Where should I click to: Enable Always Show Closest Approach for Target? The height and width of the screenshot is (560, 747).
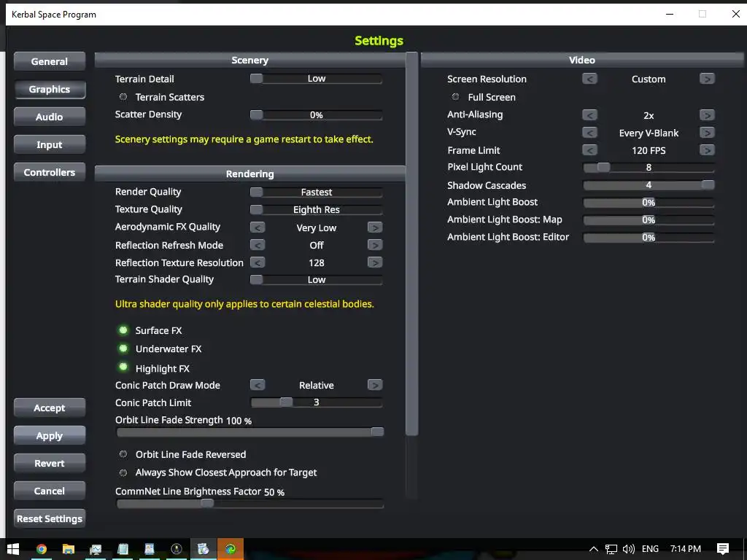[x=123, y=472]
